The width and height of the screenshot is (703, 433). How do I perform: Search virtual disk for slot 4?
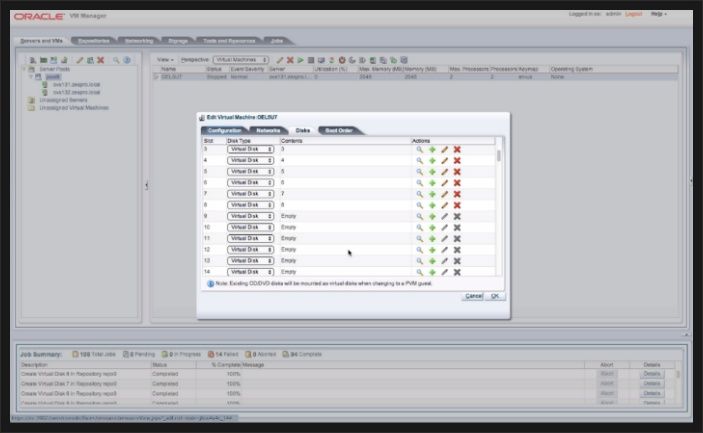(x=419, y=160)
